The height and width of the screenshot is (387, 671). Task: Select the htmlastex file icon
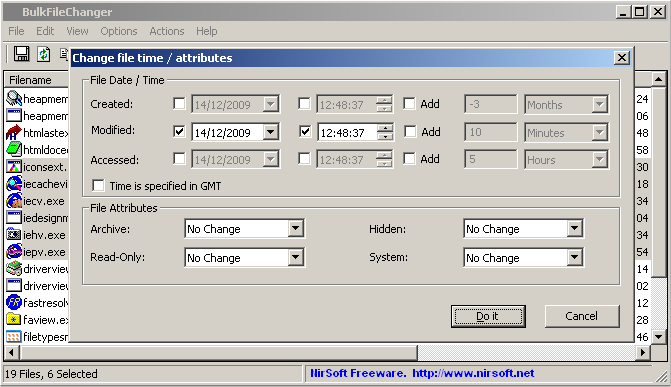click(x=14, y=133)
